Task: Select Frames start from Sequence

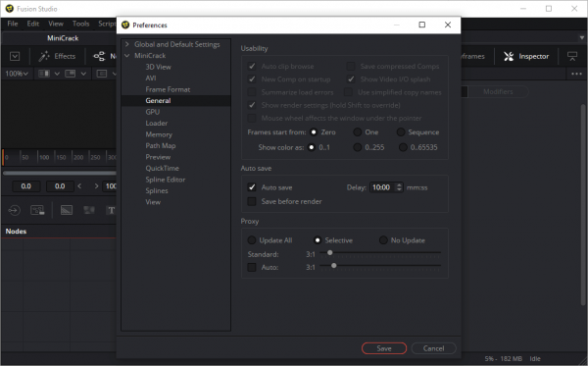Action: (401, 132)
